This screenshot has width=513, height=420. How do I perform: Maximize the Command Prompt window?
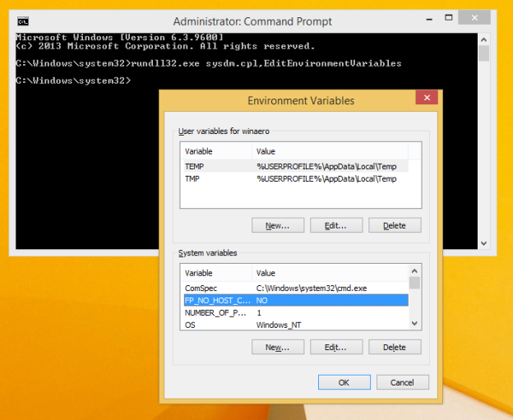[x=449, y=18]
